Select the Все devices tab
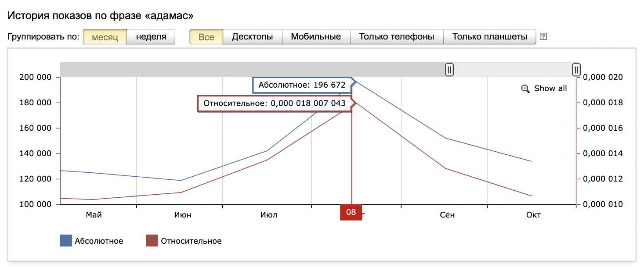The width and height of the screenshot is (644, 271). point(206,37)
